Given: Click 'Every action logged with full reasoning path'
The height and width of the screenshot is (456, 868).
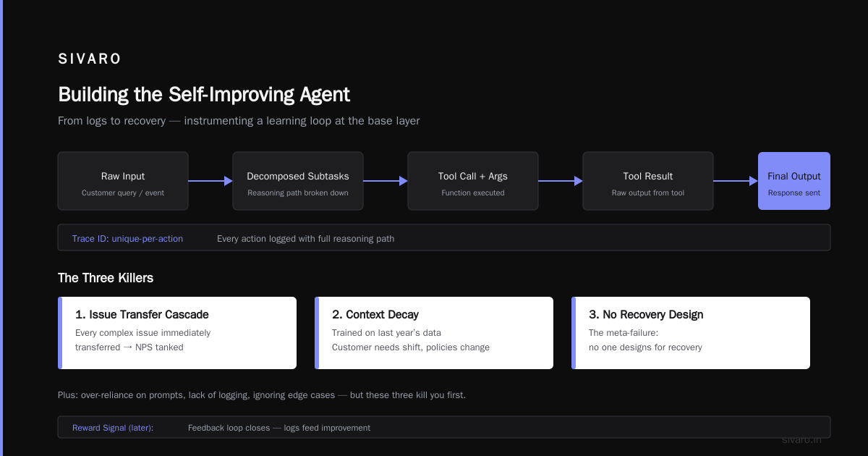Looking at the screenshot, I should pos(305,239).
